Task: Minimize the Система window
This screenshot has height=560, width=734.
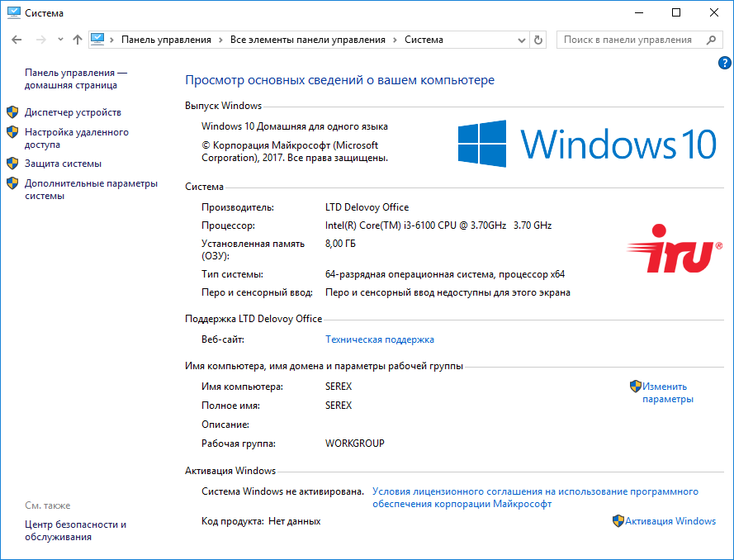Action: (638, 12)
